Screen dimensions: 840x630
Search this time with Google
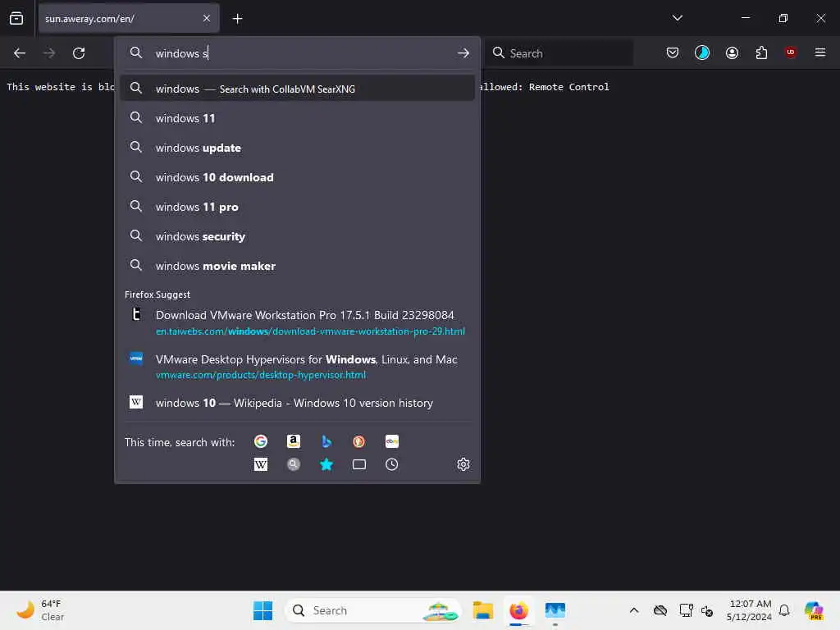click(x=261, y=441)
